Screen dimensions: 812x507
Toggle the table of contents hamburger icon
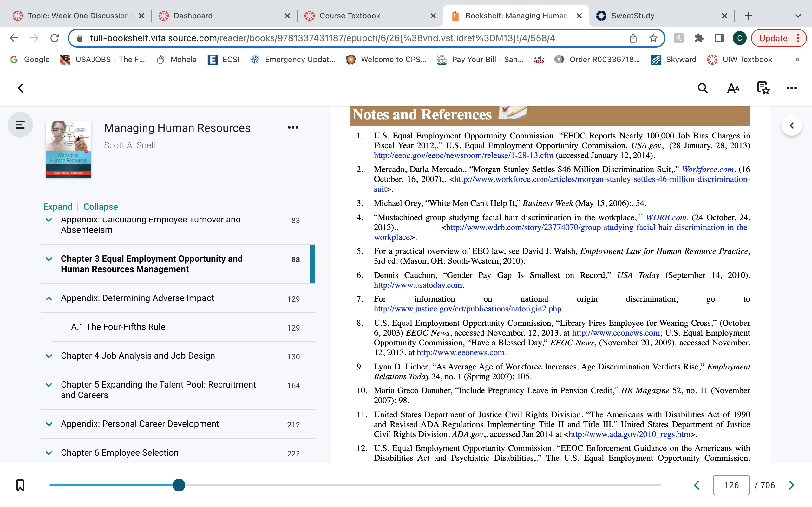pos(20,125)
